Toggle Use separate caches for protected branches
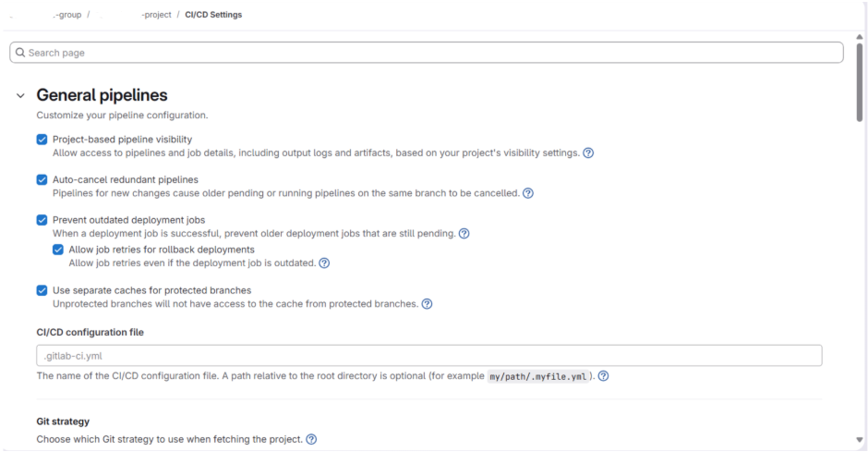This screenshot has height=464, width=868. (42, 290)
